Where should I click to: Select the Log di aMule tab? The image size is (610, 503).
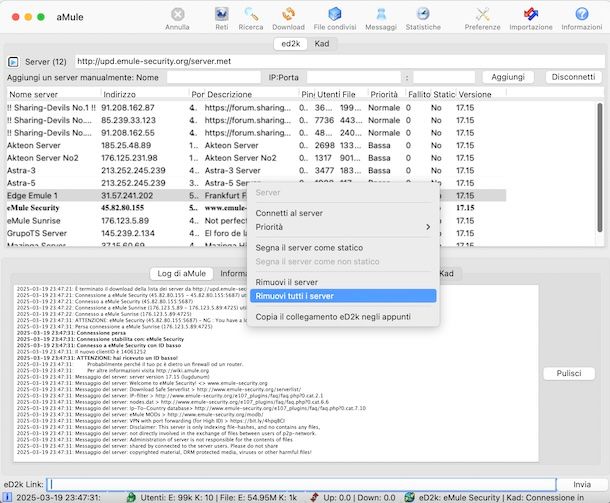click(182, 273)
